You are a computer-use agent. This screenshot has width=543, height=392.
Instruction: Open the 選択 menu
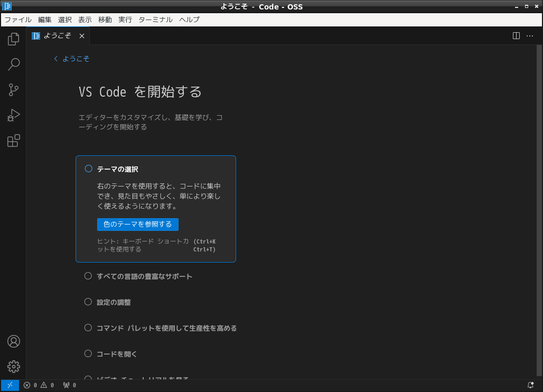pyautogui.click(x=65, y=20)
